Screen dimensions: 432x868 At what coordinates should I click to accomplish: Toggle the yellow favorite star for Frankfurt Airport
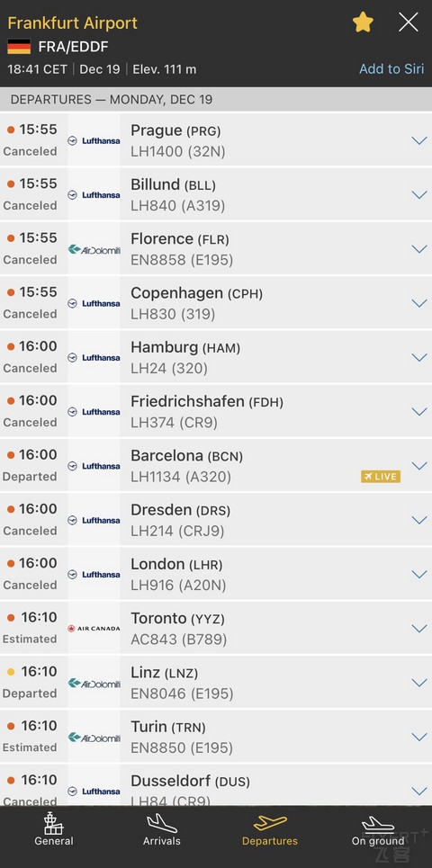tap(363, 22)
